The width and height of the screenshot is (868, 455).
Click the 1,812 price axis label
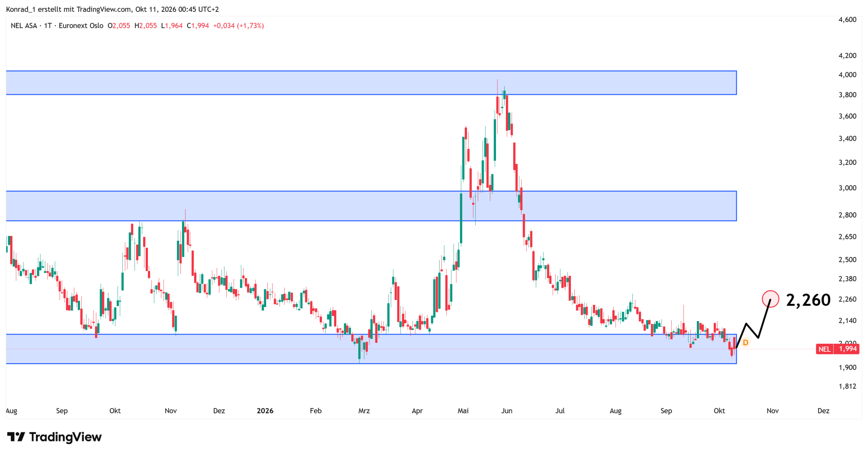click(847, 387)
